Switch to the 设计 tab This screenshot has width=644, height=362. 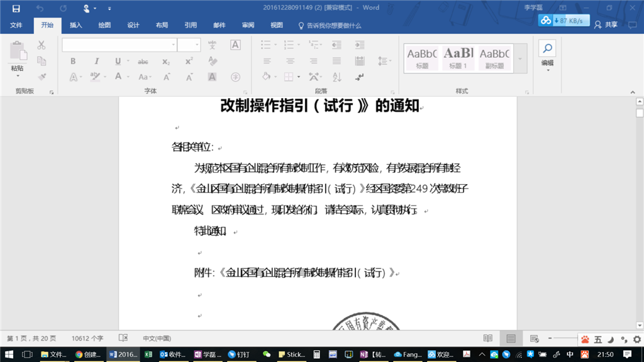(133, 25)
